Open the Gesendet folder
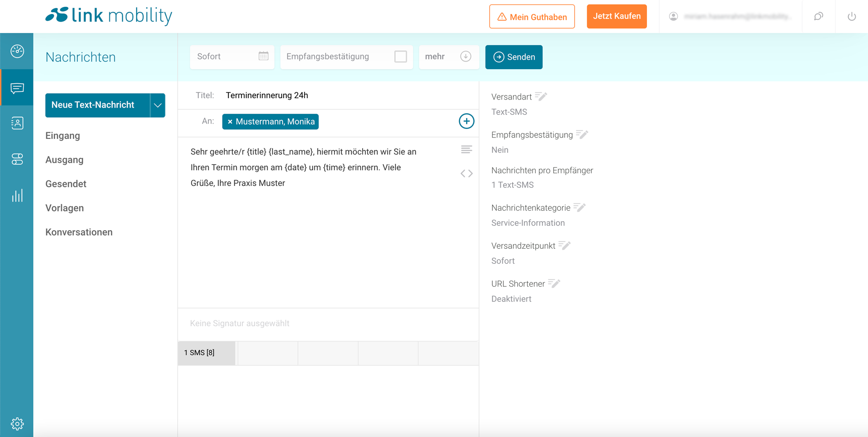 pos(66,184)
